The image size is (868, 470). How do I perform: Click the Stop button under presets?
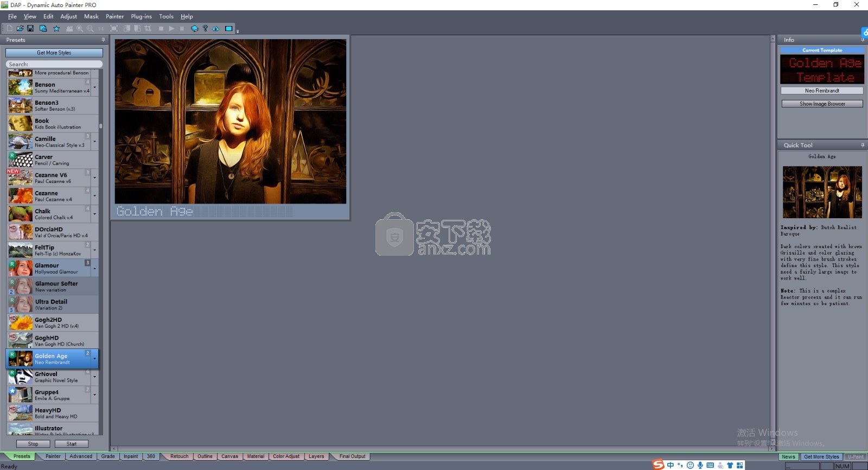[33, 444]
